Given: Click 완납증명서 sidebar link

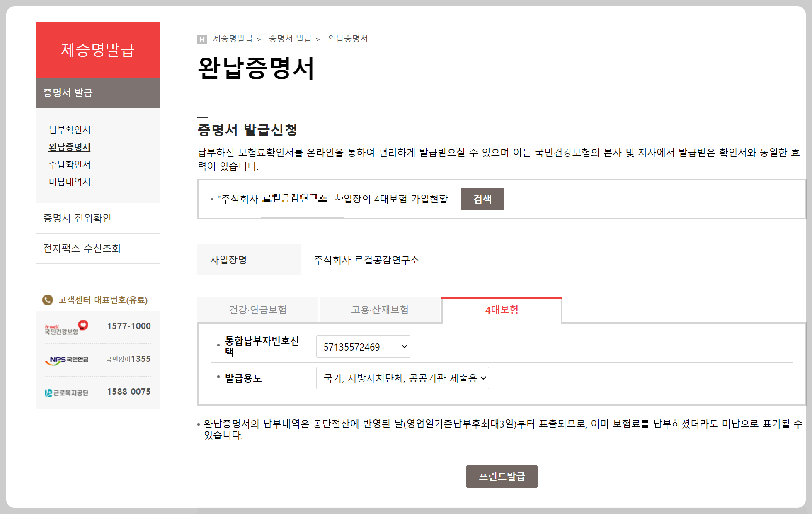Looking at the screenshot, I should coord(70,147).
